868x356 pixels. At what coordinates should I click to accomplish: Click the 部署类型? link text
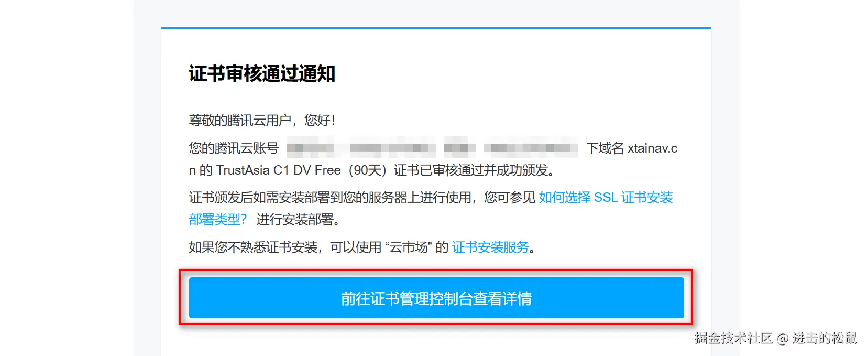point(217,220)
